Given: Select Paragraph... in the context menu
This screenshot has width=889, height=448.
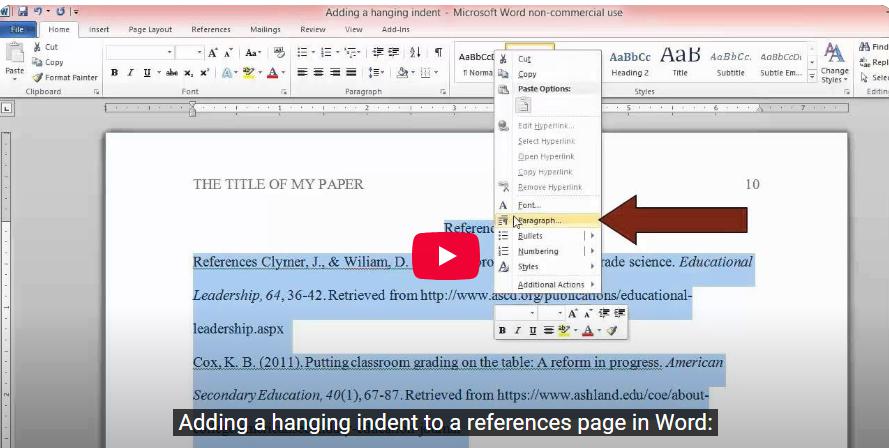Looking at the screenshot, I should point(548,221).
